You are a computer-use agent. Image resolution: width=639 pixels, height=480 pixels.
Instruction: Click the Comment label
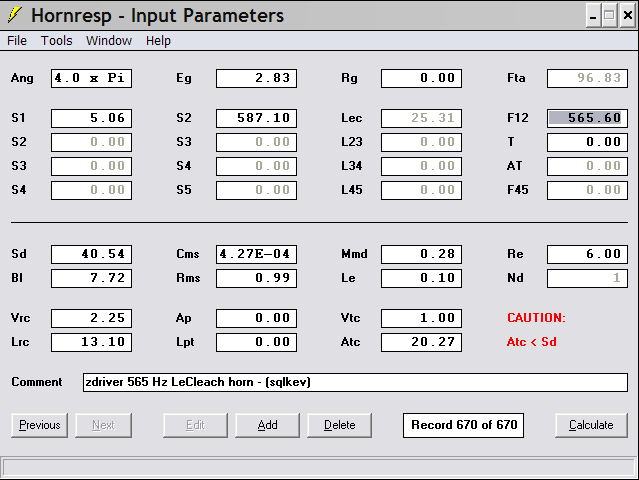pos(37,382)
